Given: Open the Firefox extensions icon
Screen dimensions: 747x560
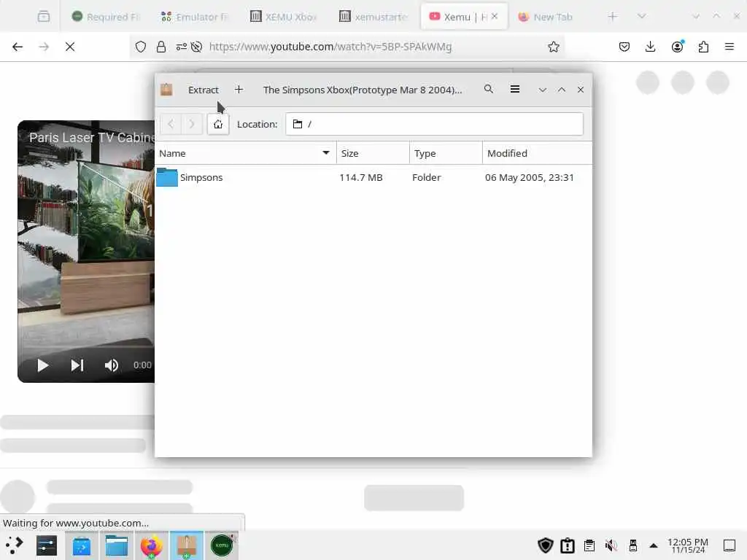Looking at the screenshot, I should (703, 47).
